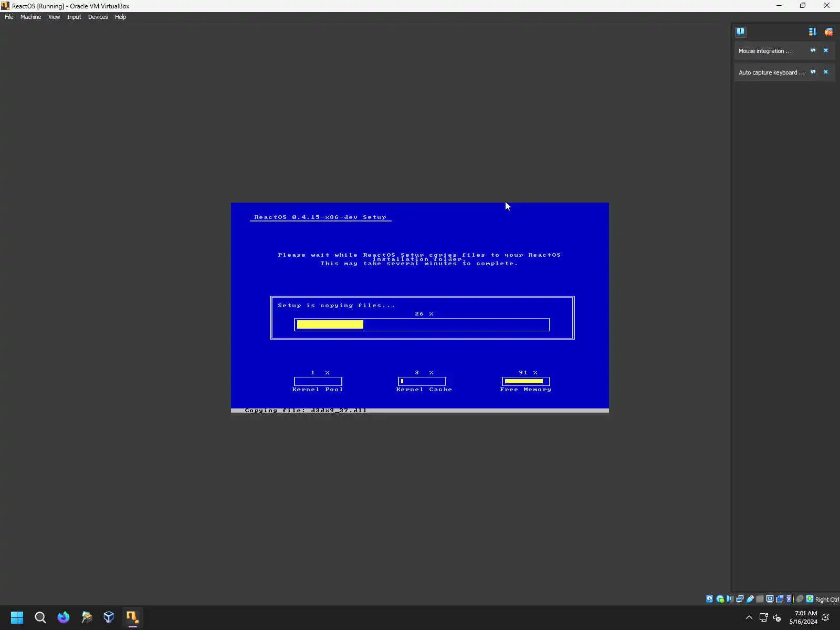Click the recording status indicator
This screenshot has width=840, height=630.
(x=780, y=599)
